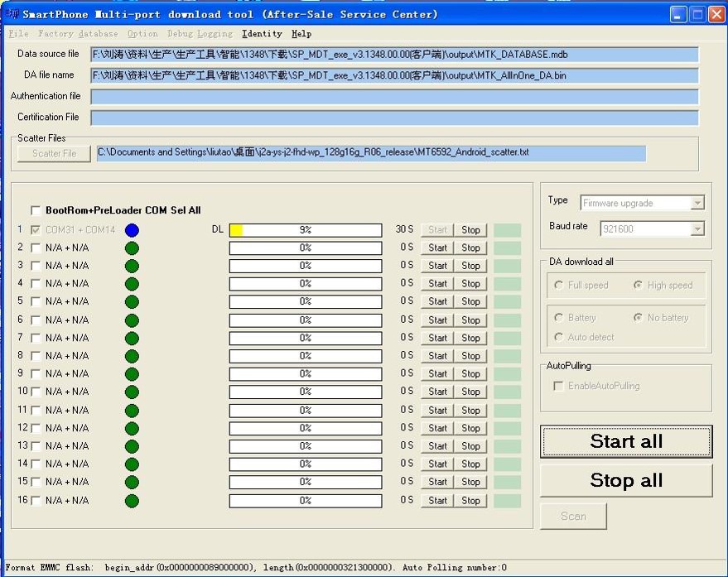
Task: Click Start for port 2
Action: tap(437, 248)
